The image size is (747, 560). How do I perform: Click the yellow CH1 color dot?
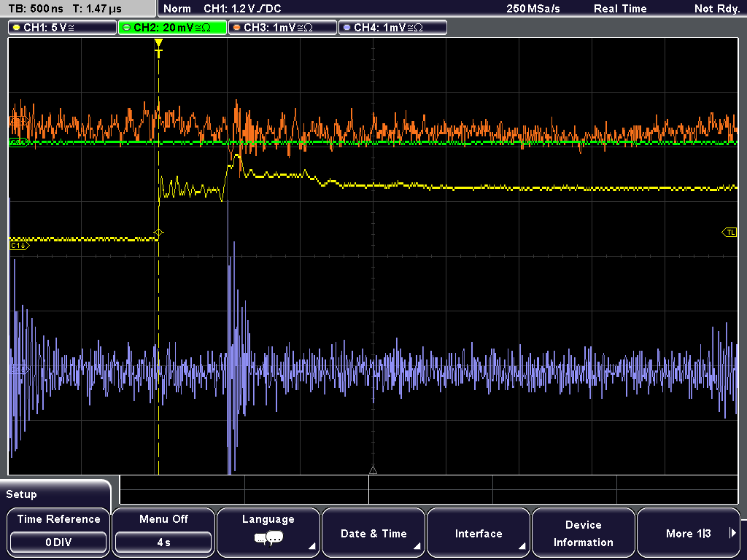[17, 28]
